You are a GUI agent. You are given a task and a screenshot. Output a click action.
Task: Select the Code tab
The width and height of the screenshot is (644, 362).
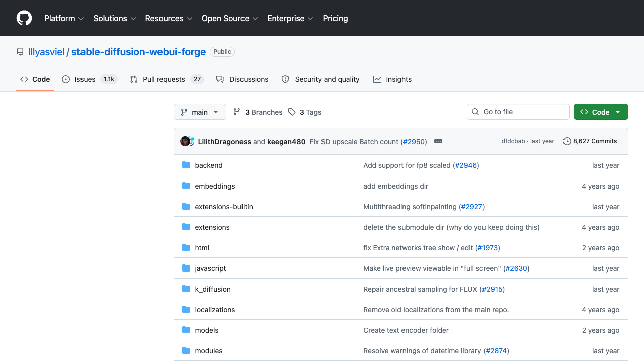[x=35, y=79]
